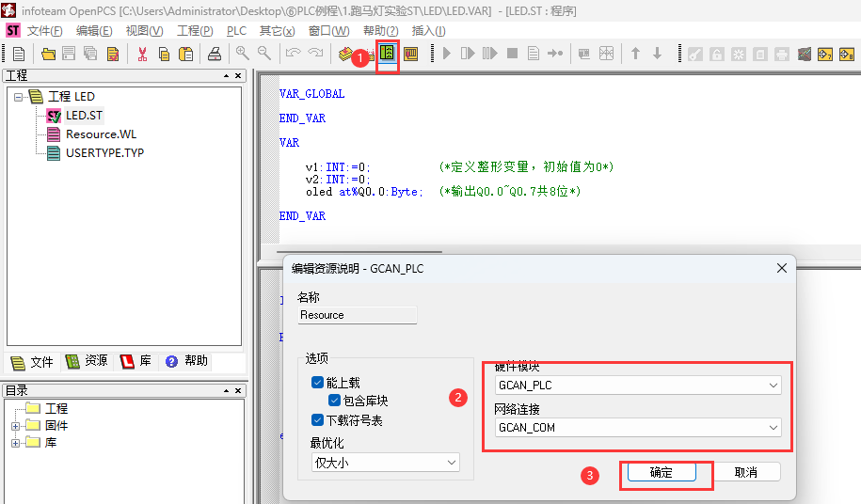Viewport: 861px width, 504px height.
Task: Click the syntax check document icon
Action: coord(113,54)
